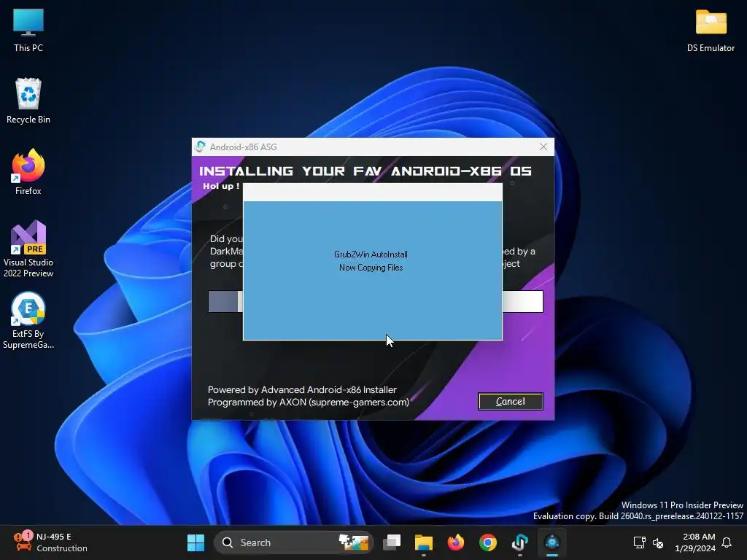747x560 pixels.
Task: Close the Android-x86 ASG window
Action: tap(543, 147)
